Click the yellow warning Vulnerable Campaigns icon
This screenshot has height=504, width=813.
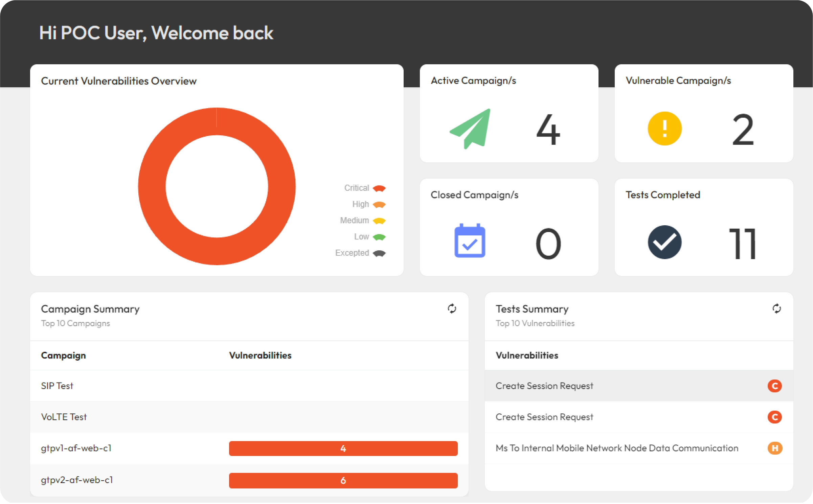664,129
